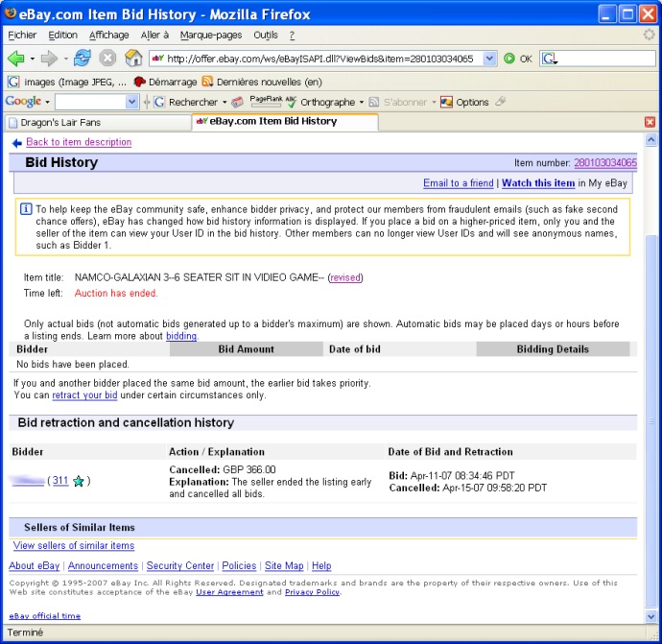Viewport: 662px width, 644px height.
Task: Click the URL address bar field
Action: click(x=323, y=59)
